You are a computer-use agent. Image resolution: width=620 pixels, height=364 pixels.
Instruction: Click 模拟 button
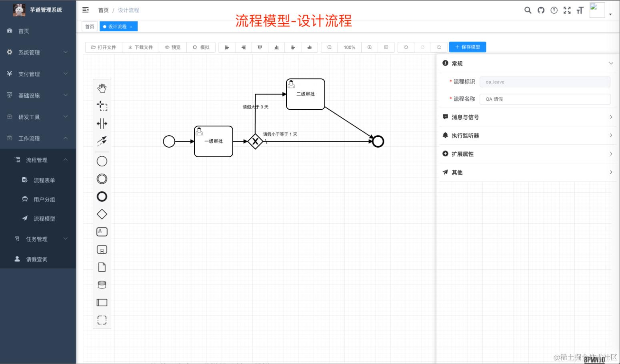(201, 47)
